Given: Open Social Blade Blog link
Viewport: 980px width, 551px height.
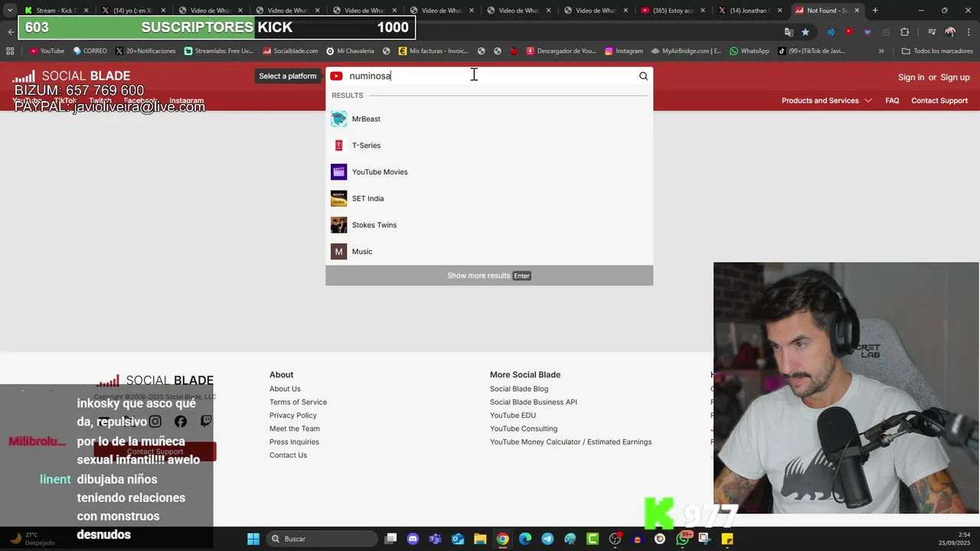Looking at the screenshot, I should pos(519,389).
